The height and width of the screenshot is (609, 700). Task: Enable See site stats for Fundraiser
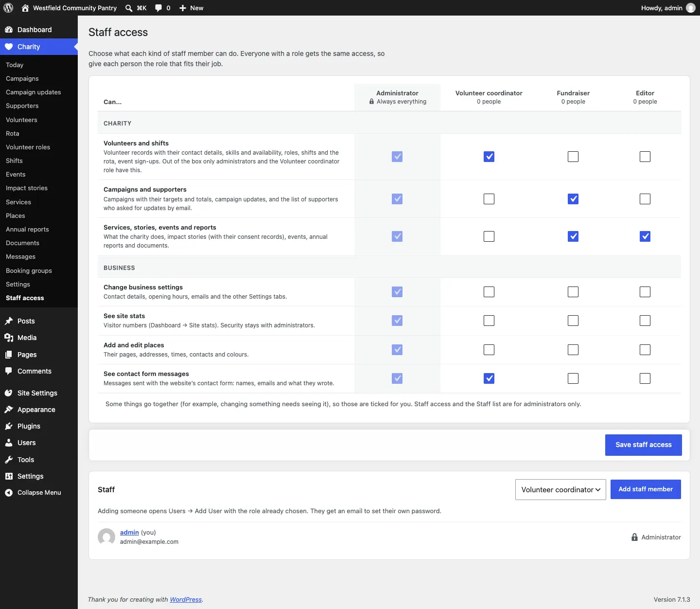tap(573, 321)
